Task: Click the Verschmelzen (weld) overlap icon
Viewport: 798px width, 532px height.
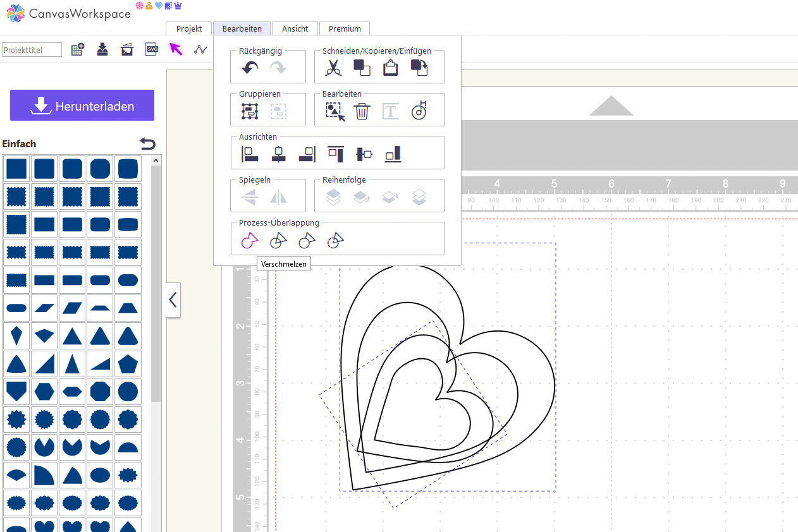Action: coord(250,241)
